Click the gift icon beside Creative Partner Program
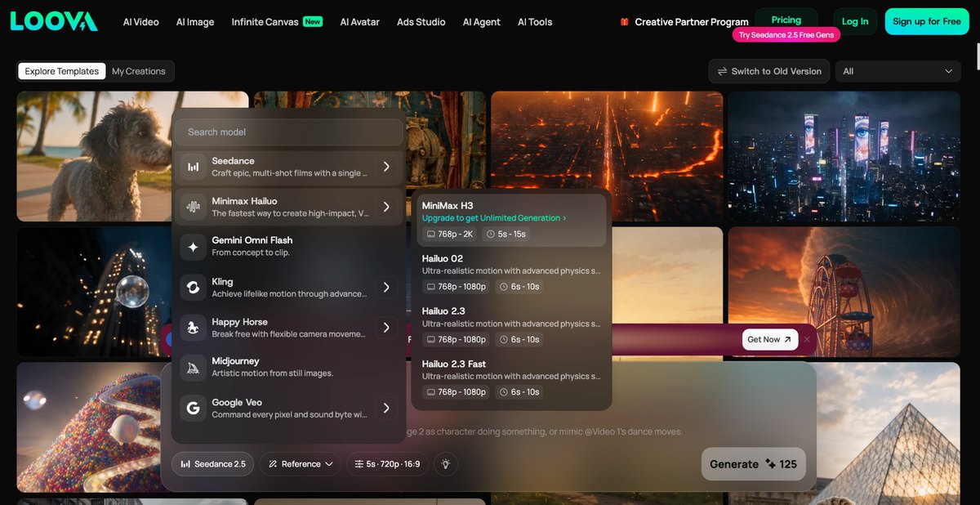980x505 pixels. [624, 22]
